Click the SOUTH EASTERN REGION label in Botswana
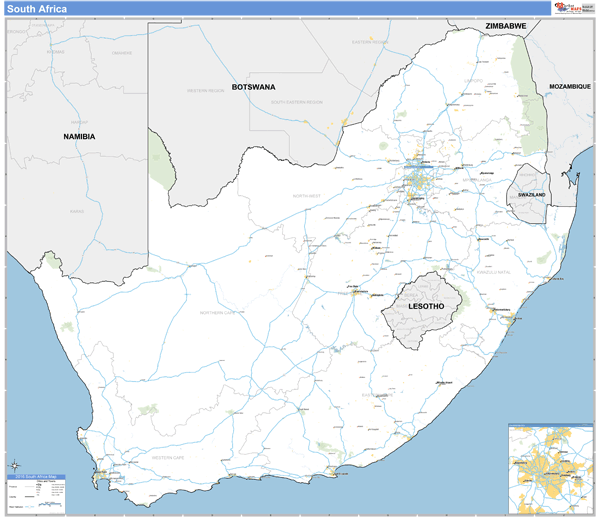The height and width of the screenshot is (517, 600). click(x=297, y=102)
